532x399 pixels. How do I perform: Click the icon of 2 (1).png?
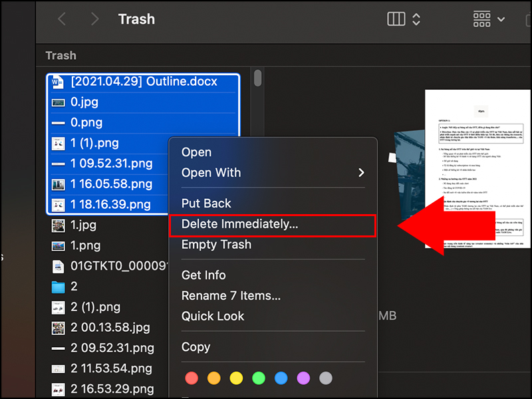(x=58, y=308)
